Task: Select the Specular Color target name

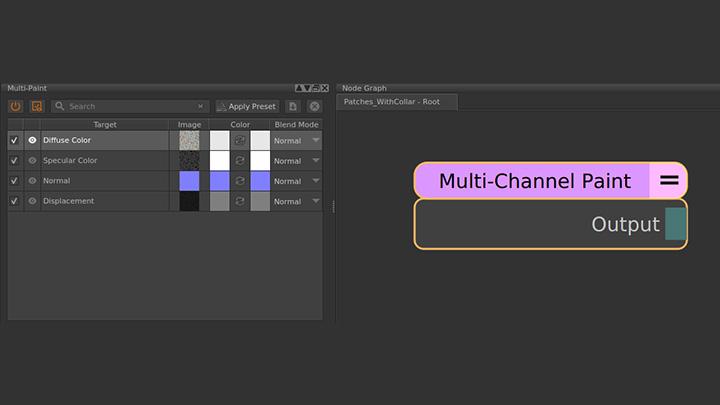Action: click(70, 160)
